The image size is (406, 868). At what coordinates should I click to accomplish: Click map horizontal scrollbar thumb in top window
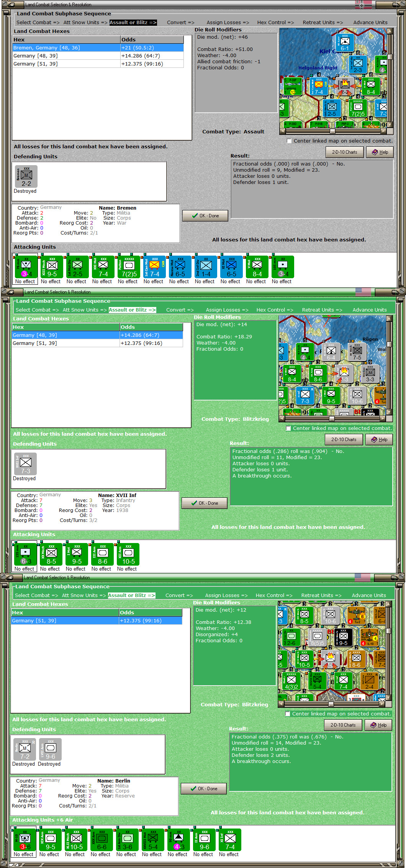click(332, 131)
